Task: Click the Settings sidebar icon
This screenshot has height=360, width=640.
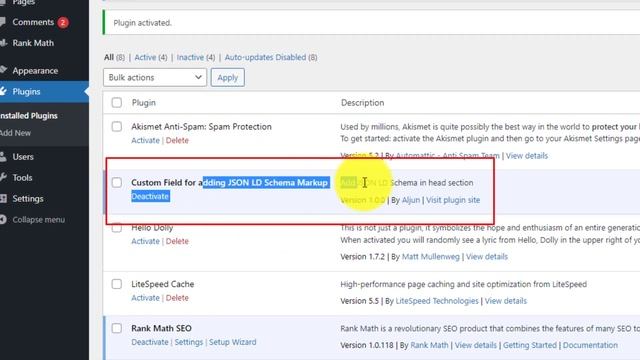Action: [x=3, y=198]
